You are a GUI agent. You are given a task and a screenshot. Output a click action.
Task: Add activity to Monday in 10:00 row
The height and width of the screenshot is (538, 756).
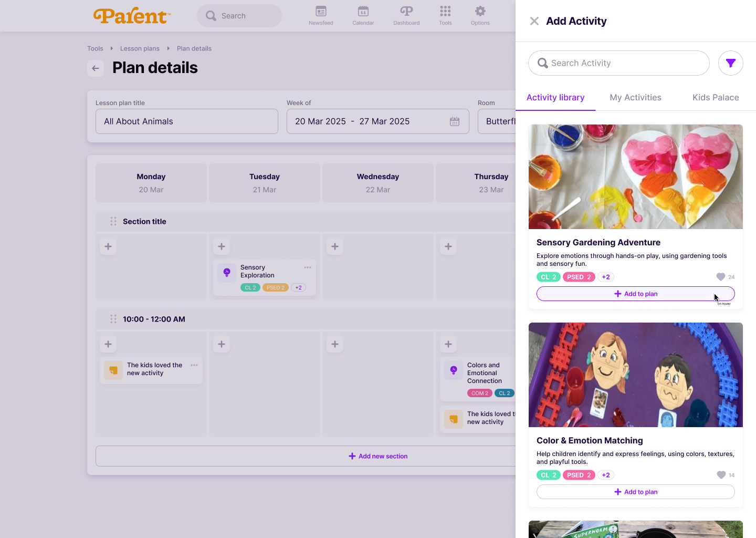[108, 344]
